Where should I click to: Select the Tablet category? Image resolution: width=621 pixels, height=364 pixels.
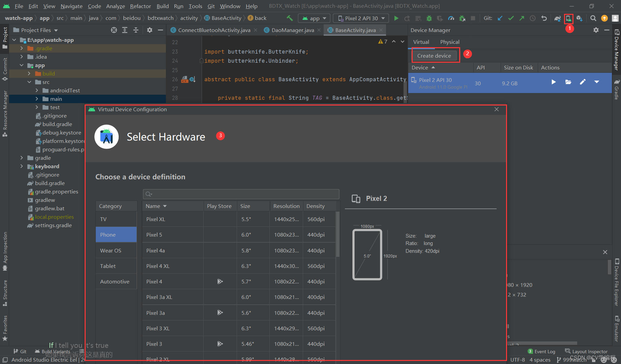pos(116,266)
